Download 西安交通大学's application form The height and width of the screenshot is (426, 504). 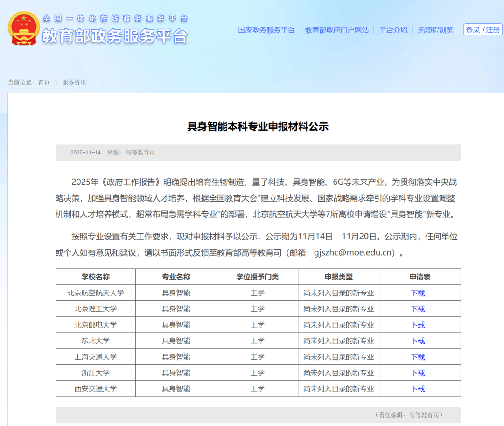tap(418, 388)
